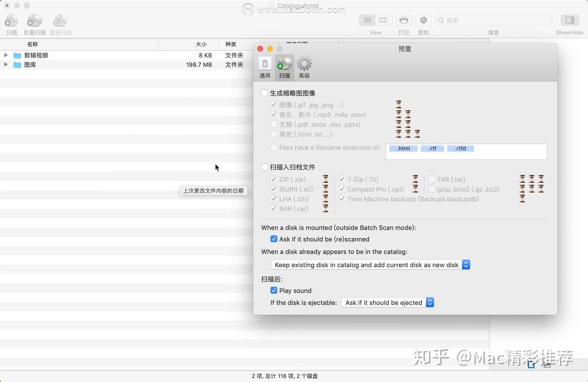Click the 扫描 (Scan) toolbar icon

(11, 21)
